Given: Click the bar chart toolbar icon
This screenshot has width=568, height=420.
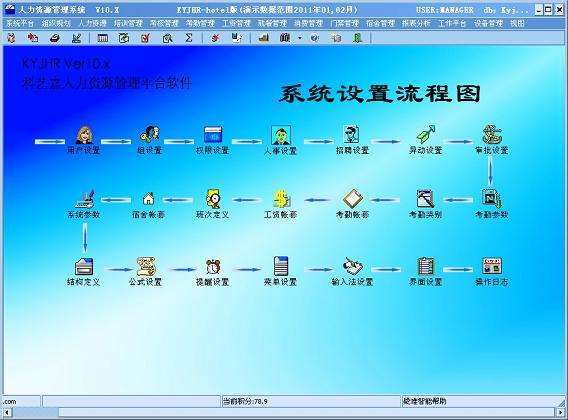Looking at the screenshot, I should pos(264,38).
